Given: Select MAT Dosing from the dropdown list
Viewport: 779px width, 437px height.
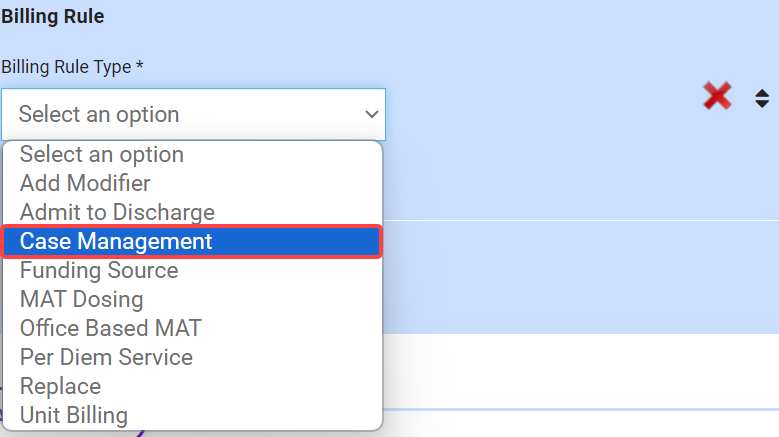Looking at the screenshot, I should [81, 300].
